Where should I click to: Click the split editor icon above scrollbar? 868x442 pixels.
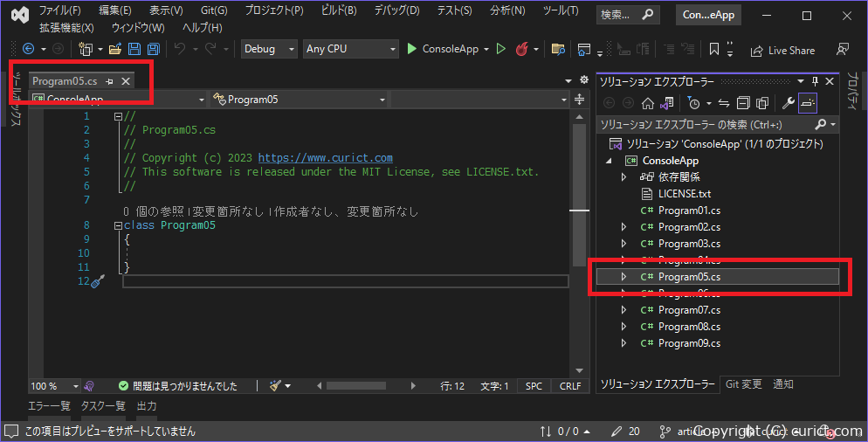(x=580, y=100)
